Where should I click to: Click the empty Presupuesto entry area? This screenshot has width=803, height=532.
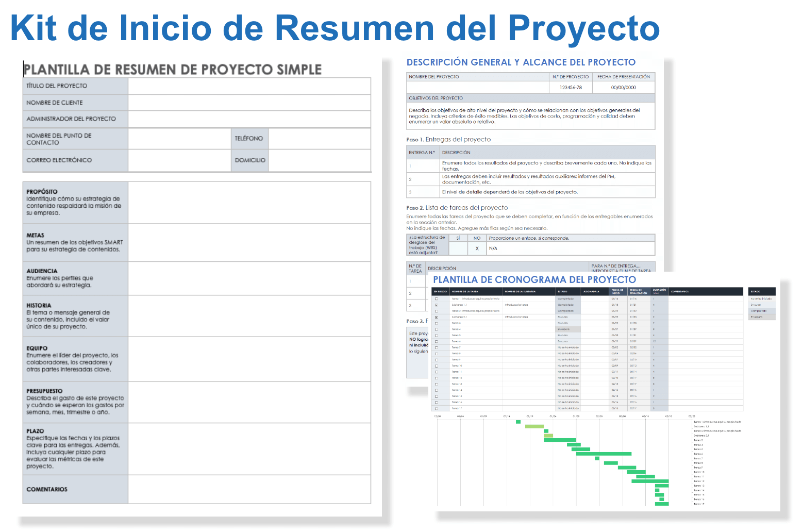tap(249, 403)
